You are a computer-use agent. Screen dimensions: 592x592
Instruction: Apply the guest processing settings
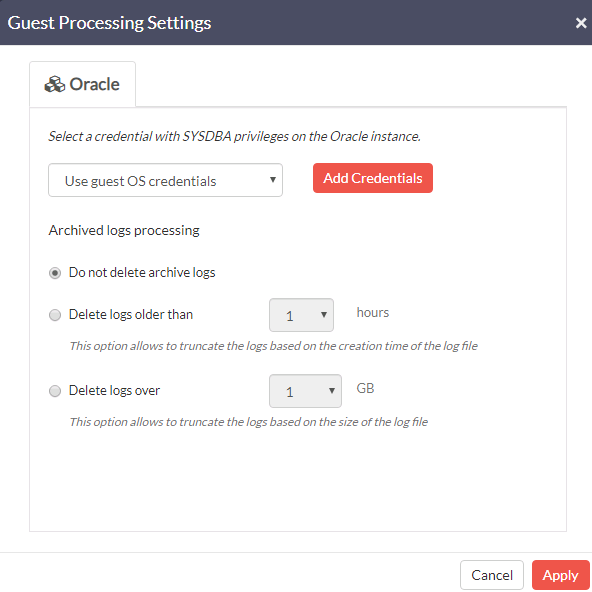[x=560, y=575]
